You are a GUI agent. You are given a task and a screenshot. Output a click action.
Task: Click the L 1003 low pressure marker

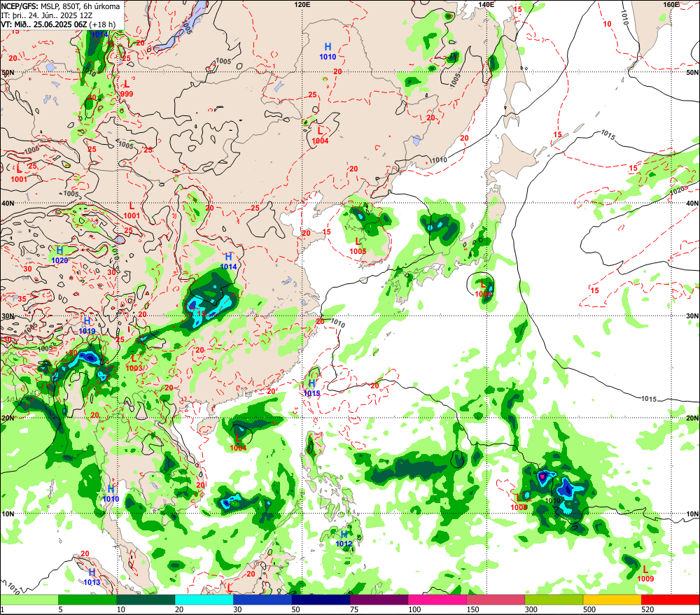[x=134, y=363]
